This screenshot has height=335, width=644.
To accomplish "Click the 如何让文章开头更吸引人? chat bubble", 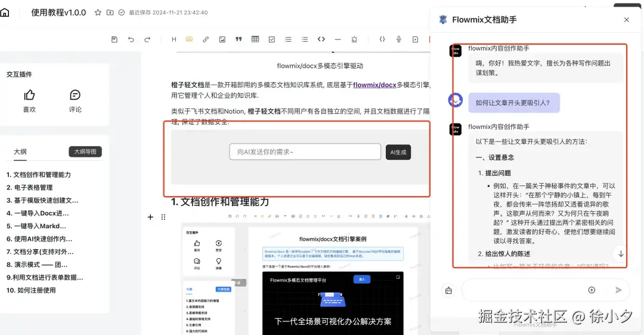I will [514, 103].
